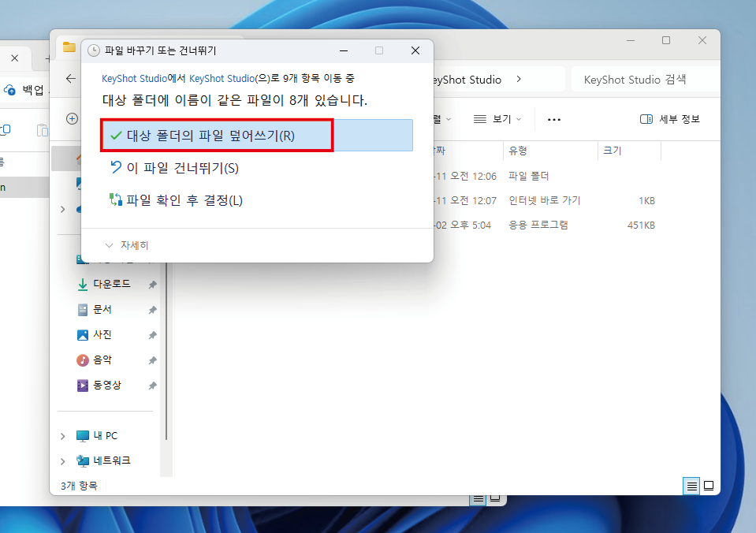Select the skip this file option
The width and height of the screenshot is (756, 533).
point(174,168)
